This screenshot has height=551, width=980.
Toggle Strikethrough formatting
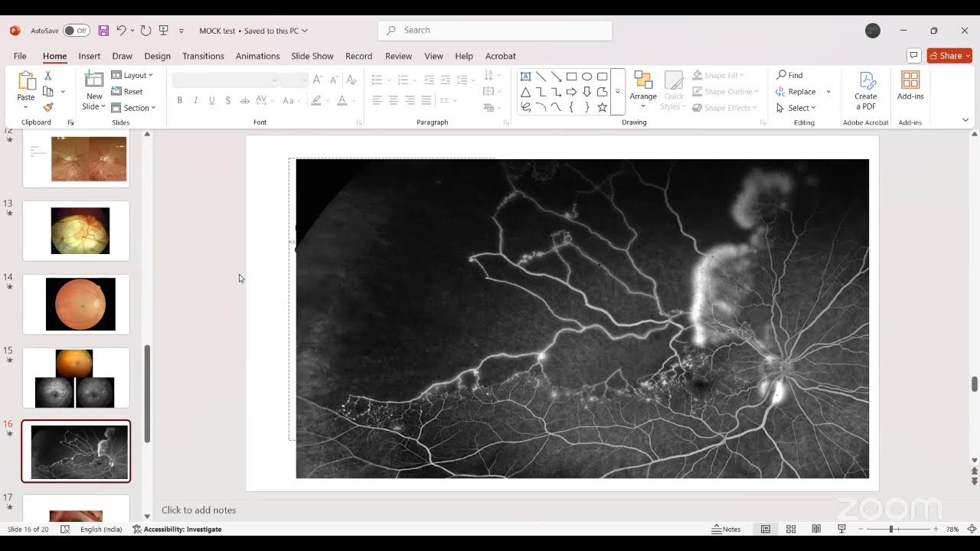(x=244, y=100)
